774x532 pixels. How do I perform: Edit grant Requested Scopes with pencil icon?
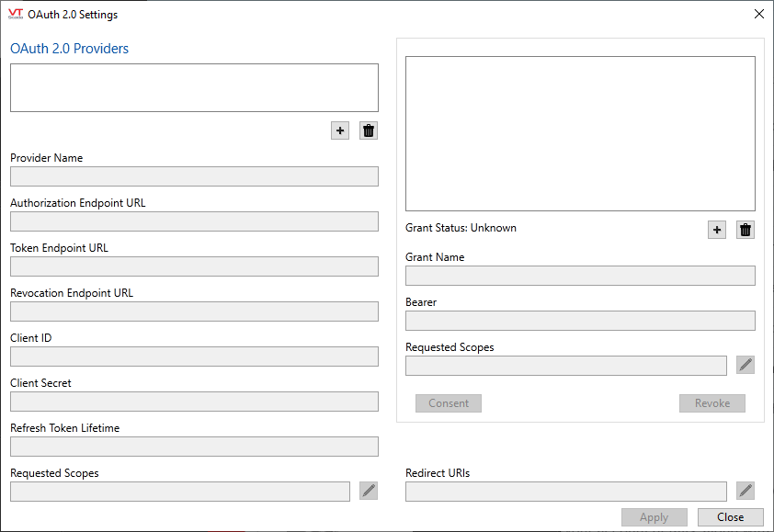point(746,365)
